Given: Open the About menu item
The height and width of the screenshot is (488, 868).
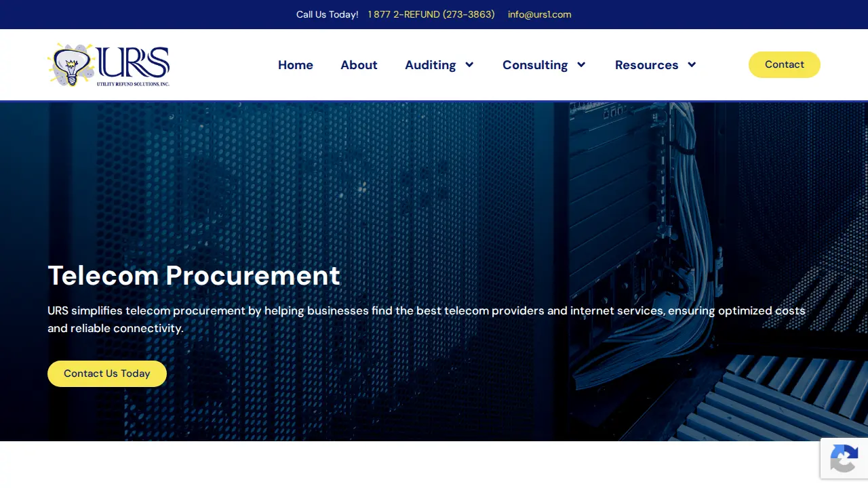Looking at the screenshot, I should tap(359, 65).
